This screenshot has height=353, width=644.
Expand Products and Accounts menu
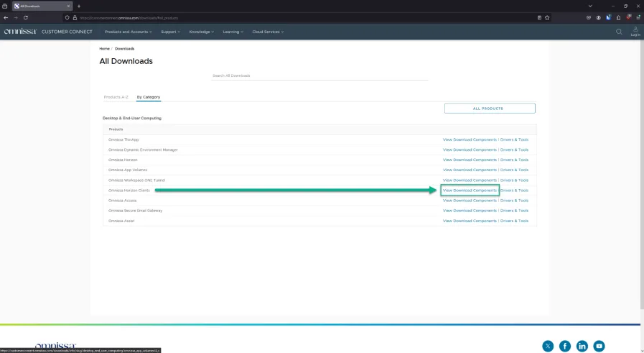pyautogui.click(x=128, y=32)
